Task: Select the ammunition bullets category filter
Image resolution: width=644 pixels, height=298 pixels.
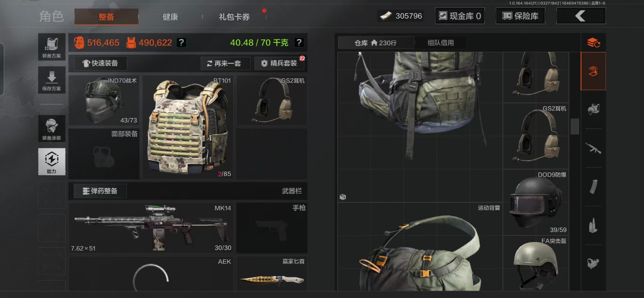Action: tap(593, 225)
